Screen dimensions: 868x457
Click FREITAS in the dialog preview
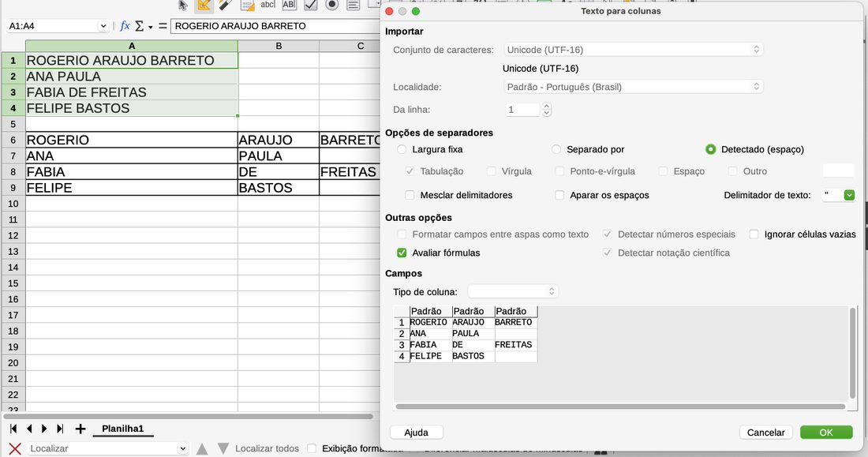point(513,345)
